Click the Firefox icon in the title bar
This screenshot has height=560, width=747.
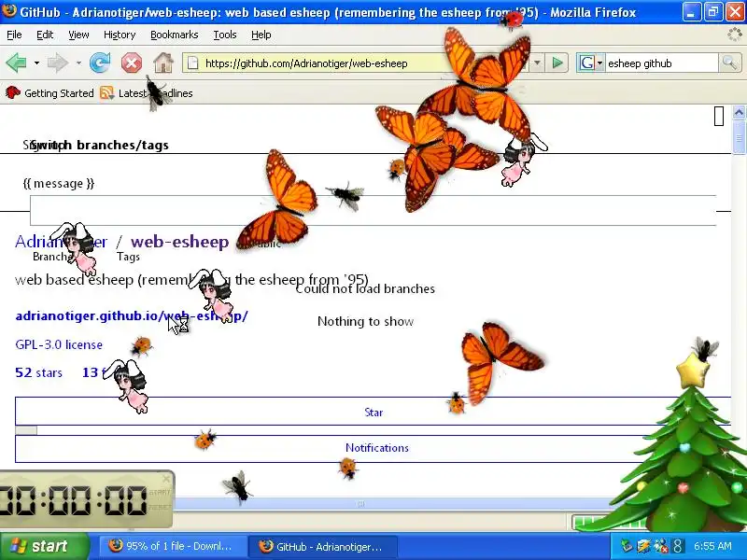[9, 10]
